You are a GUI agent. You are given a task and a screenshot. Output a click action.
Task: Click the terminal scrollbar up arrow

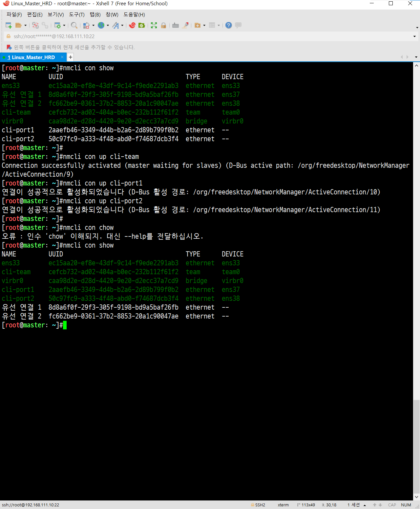[x=416, y=66]
